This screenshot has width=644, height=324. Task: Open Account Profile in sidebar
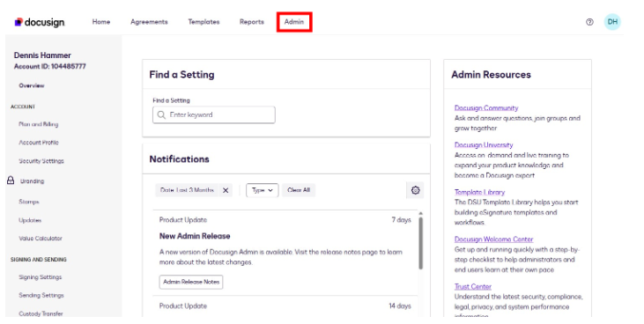[x=39, y=143]
